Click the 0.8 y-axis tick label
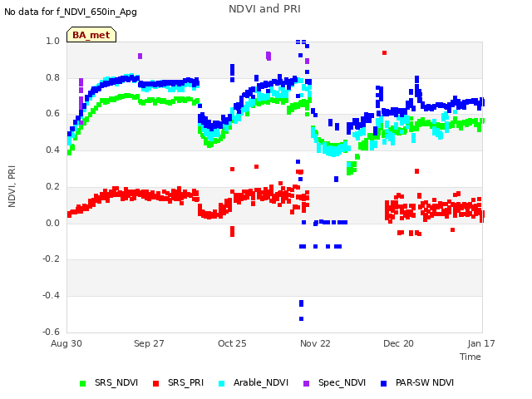The width and height of the screenshot is (532, 399). point(52,77)
